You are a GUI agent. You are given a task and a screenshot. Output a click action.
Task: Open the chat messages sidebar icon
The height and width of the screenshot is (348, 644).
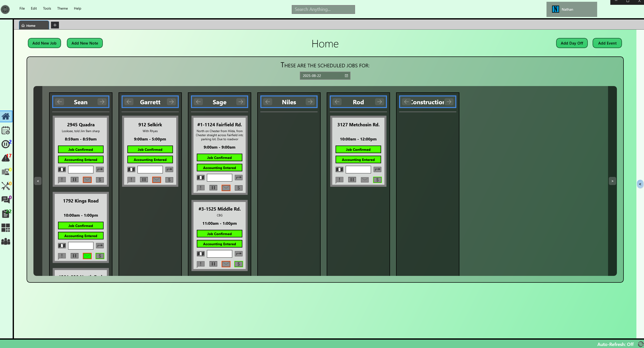6,200
